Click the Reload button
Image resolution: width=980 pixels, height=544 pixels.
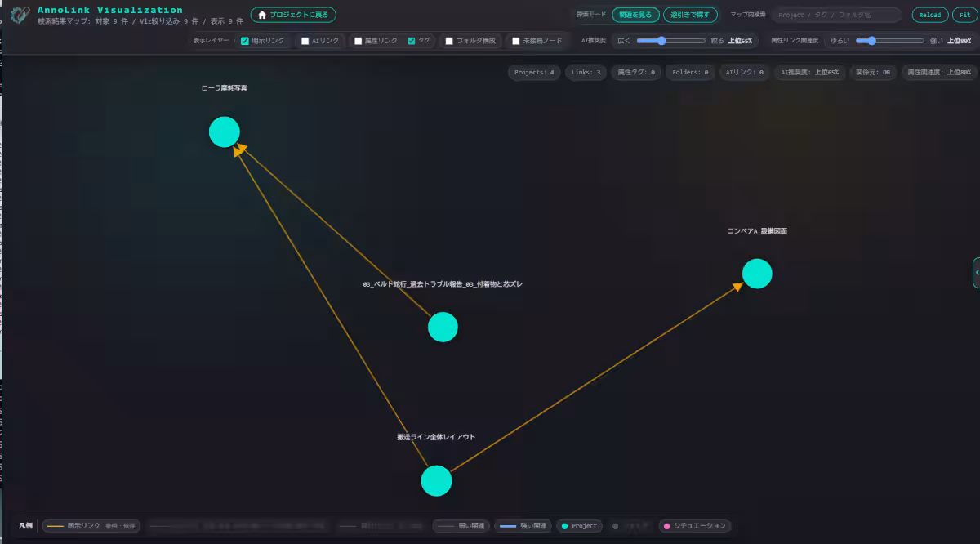(929, 15)
